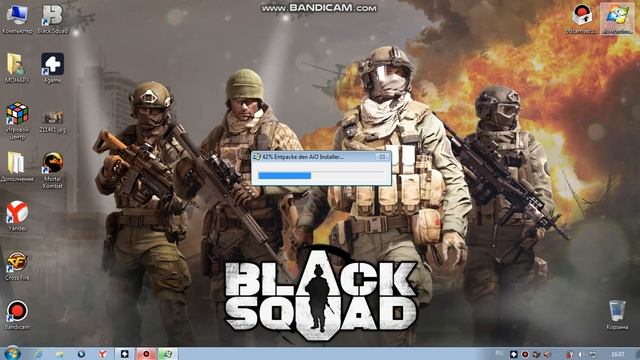Launch the Bandicam desktop shortcut

(x=17, y=315)
